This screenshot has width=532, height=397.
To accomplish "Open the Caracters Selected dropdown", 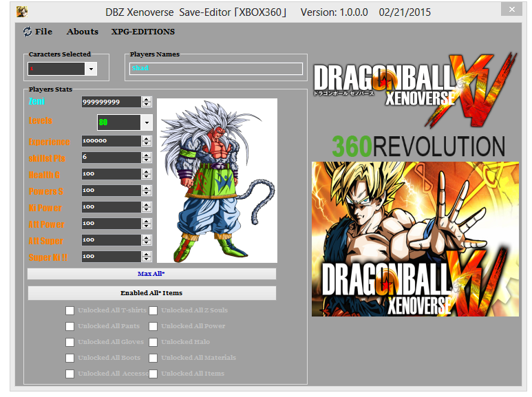I will pyautogui.click(x=92, y=69).
